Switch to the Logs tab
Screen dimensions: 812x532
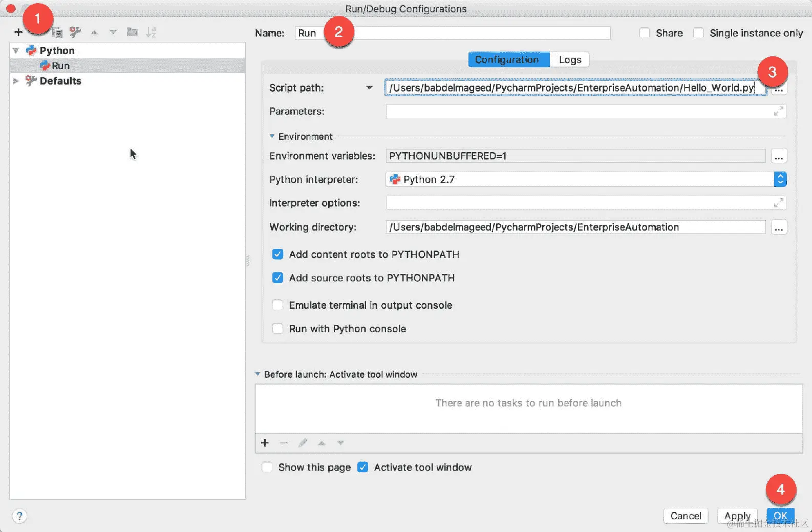point(570,60)
